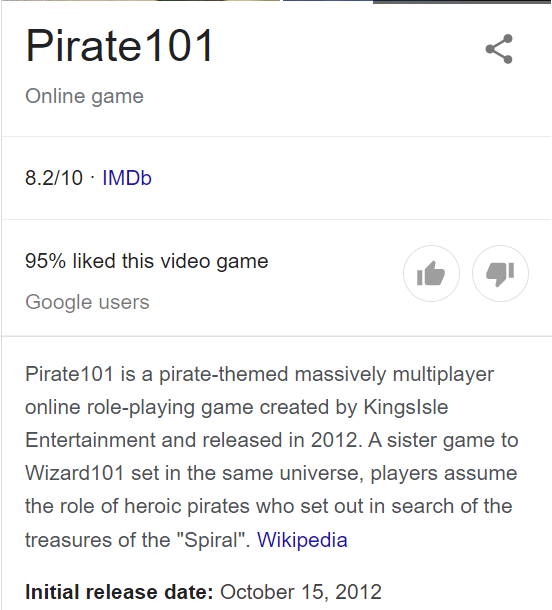Give a thumbs up to this game
The image size is (552, 610).
point(431,273)
